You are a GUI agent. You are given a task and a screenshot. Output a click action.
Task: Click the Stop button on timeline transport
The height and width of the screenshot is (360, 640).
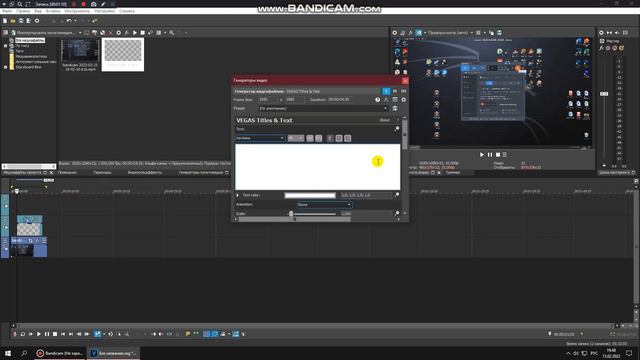[55, 334]
